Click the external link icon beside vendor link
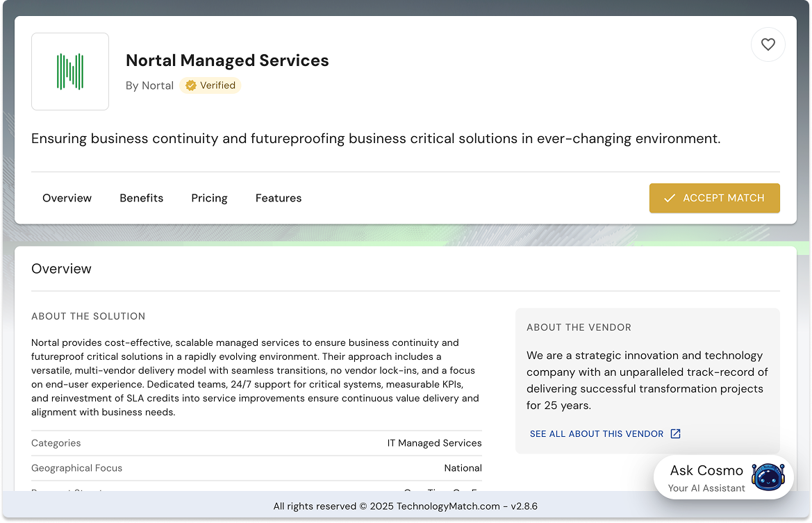Image resolution: width=812 pixels, height=523 pixels. tap(675, 434)
